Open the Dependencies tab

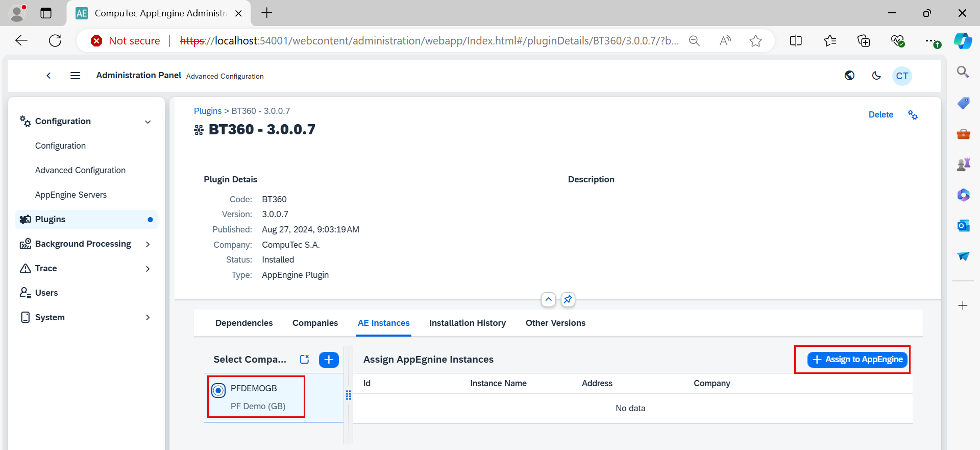[x=244, y=323]
